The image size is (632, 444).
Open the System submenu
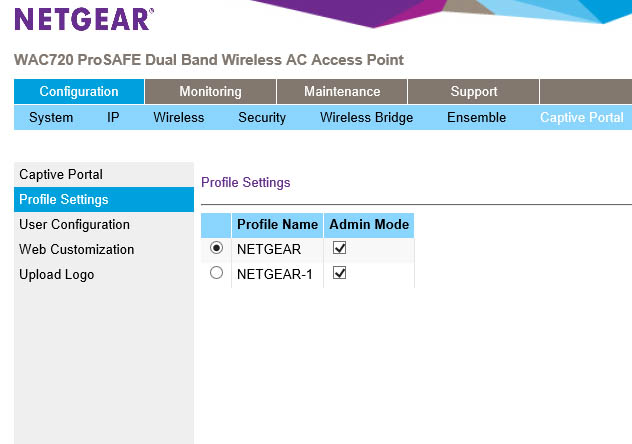[x=51, y=118]
